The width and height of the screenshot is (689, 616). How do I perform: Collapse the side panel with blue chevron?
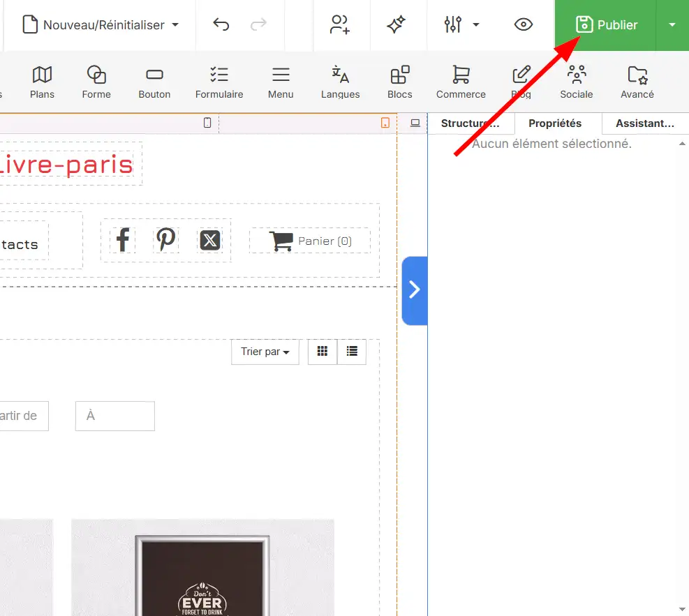point(415,290)
